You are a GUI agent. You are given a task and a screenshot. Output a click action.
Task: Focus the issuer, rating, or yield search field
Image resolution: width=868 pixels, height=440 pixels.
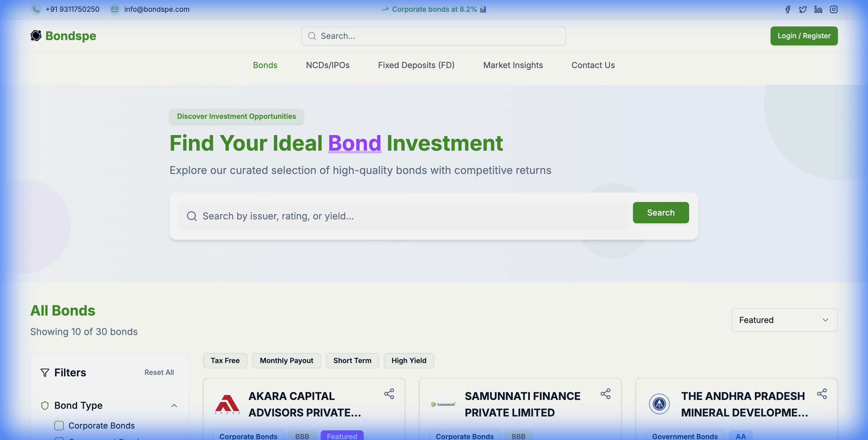403,216
